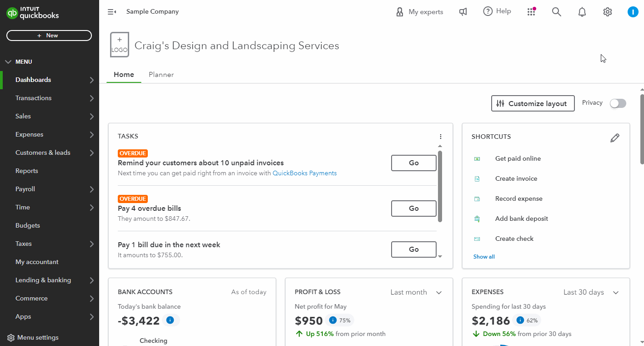The width and height of the screenshot is (644, 346).
Task: Expand the Transactions submenu arrow
Action: tap(92, 98)
